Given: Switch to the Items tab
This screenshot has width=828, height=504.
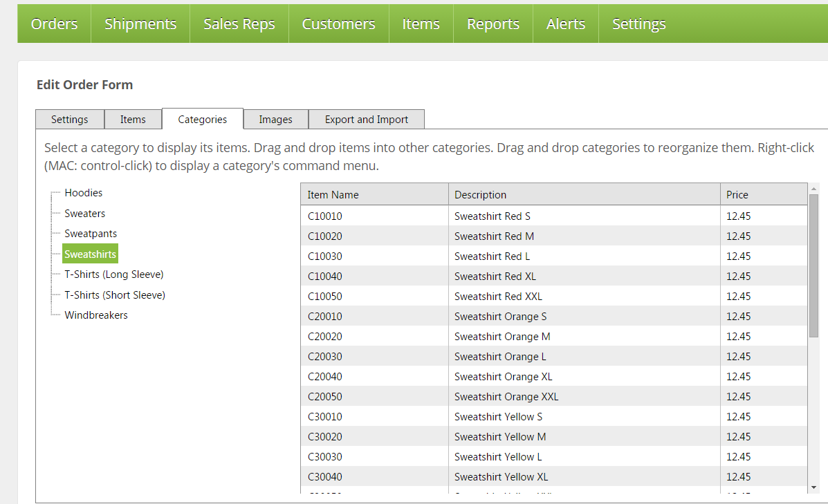Looking at the screenshot, I should (x=133, y=120).
